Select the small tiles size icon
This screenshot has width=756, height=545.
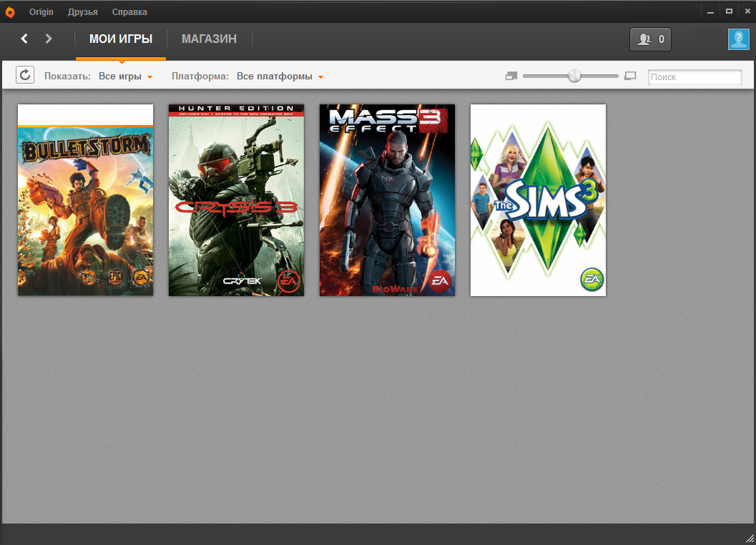(511, 76)
